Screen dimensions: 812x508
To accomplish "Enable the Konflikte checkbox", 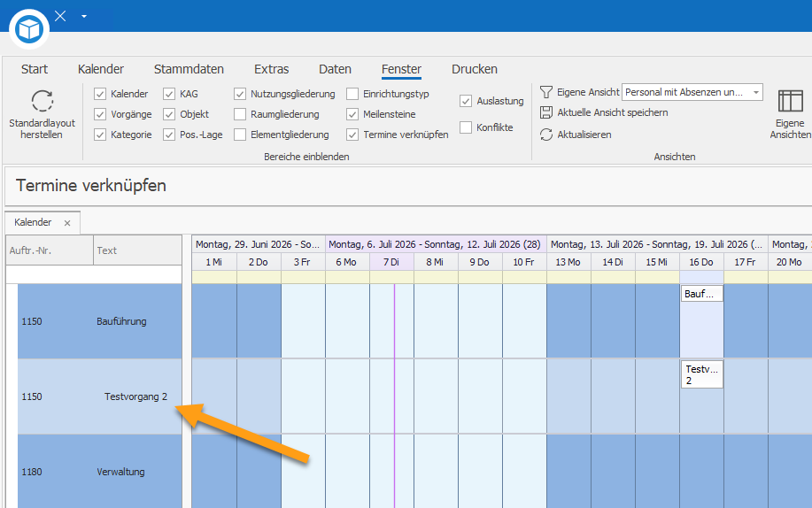I will tap(466, 127).
